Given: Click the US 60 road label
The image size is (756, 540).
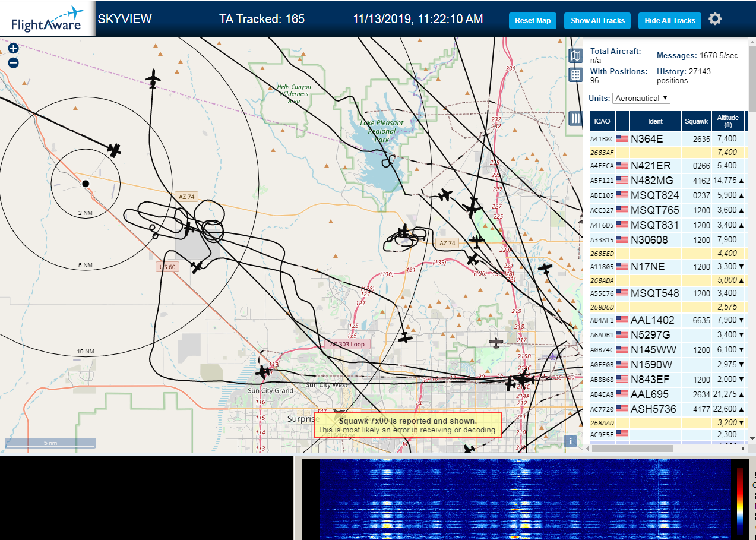Looking at the screenshot, I should click(167, 267).
